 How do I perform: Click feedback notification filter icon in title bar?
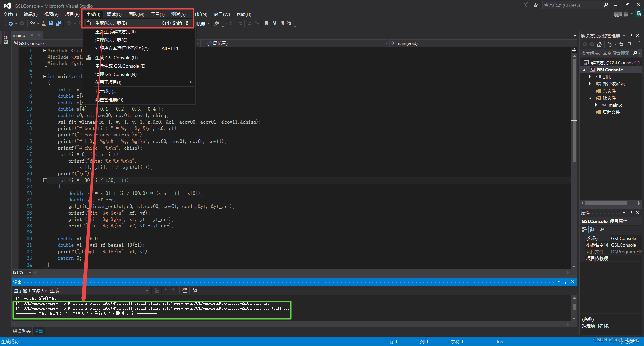point(526,5)
